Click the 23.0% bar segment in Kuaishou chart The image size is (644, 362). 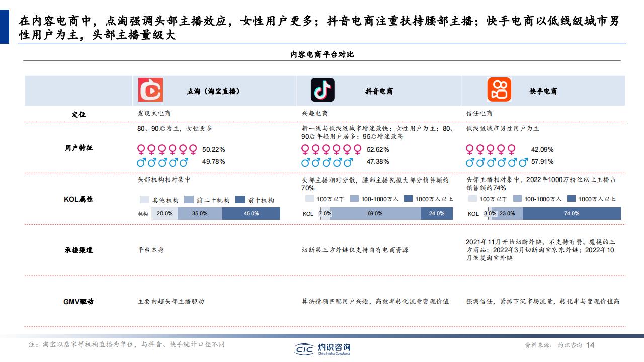tap(507, 213)
